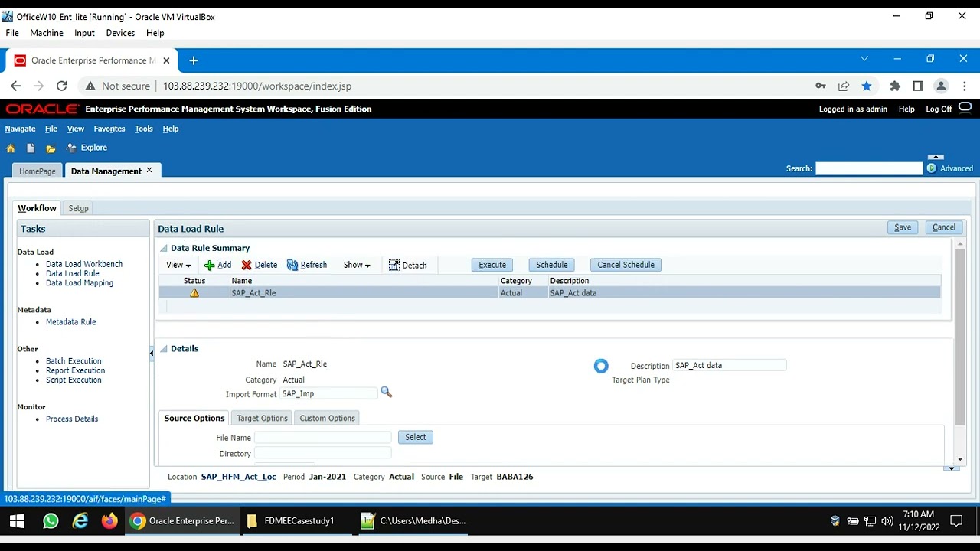Viewport: 980px width, 551px height.
Task: Click the Description field containing SAP_Act data
Action: click(x=730, y=366)
